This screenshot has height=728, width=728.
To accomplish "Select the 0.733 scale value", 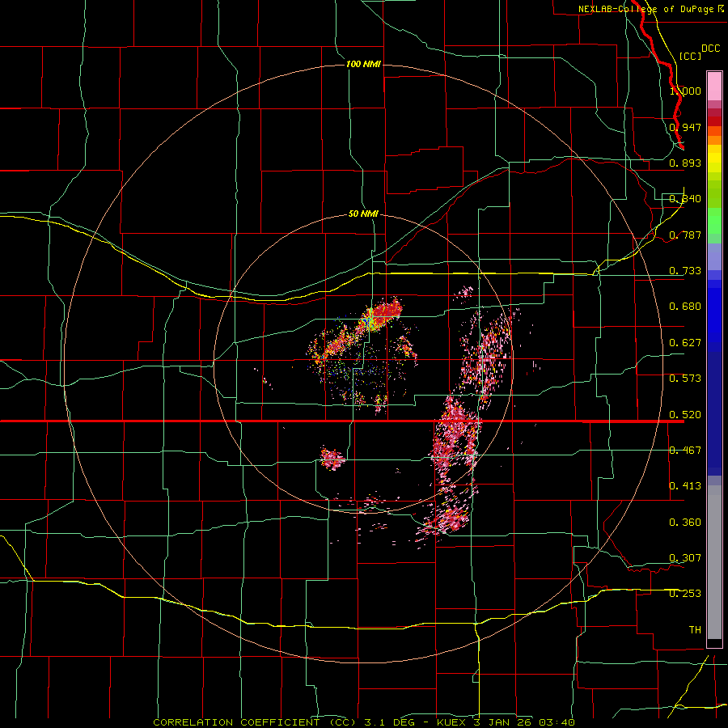I will [x=685, y=271].
